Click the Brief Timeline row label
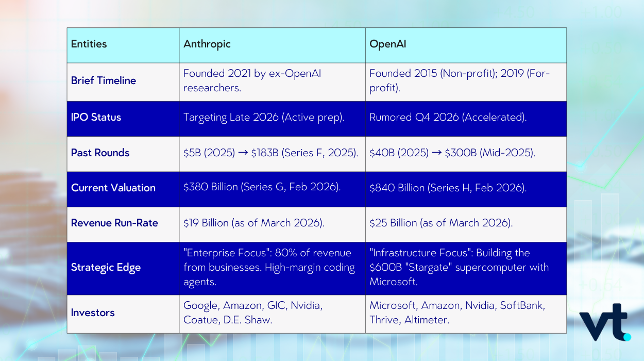Image resolution: width=644 pixels, height=361 pixels. tap(104, 80)
